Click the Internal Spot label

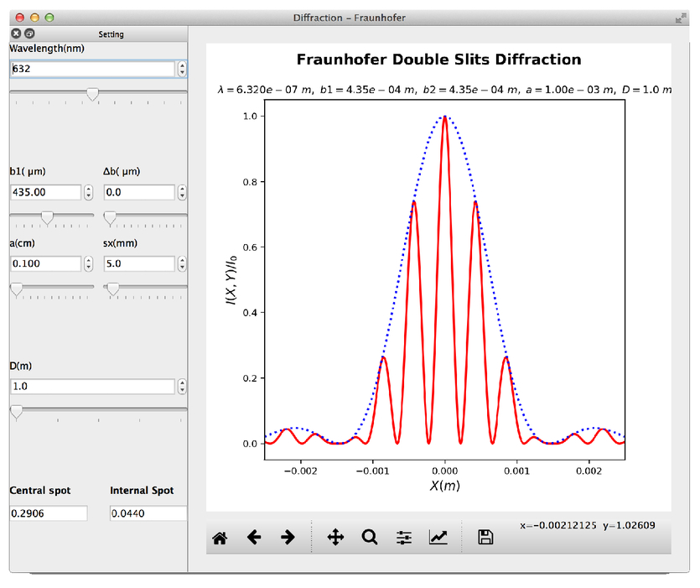pos(142,491)
